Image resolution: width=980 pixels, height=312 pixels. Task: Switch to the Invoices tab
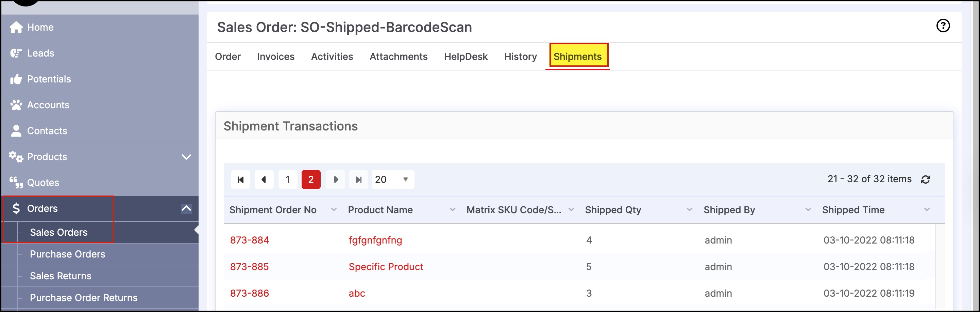pos(276,57)
